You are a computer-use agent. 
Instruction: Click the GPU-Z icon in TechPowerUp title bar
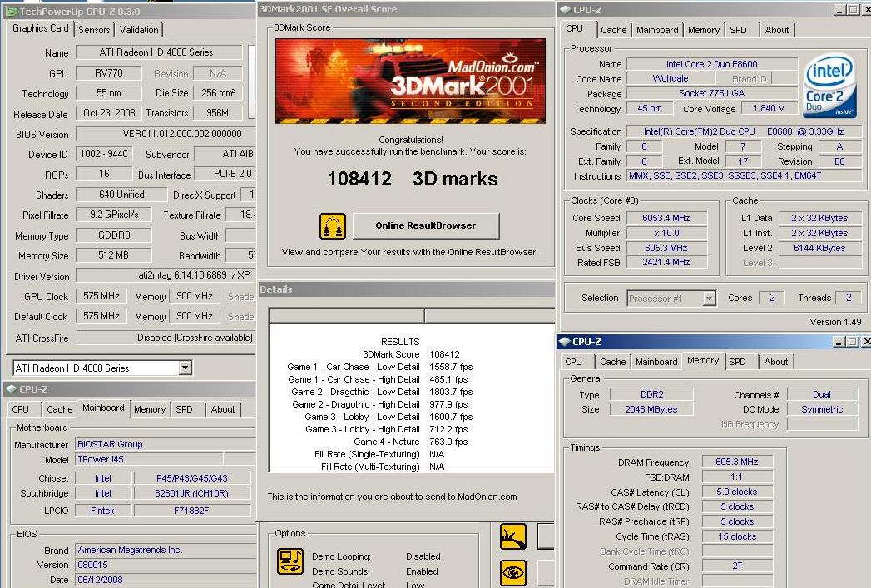pyautogui.click(x=12, y=11)
